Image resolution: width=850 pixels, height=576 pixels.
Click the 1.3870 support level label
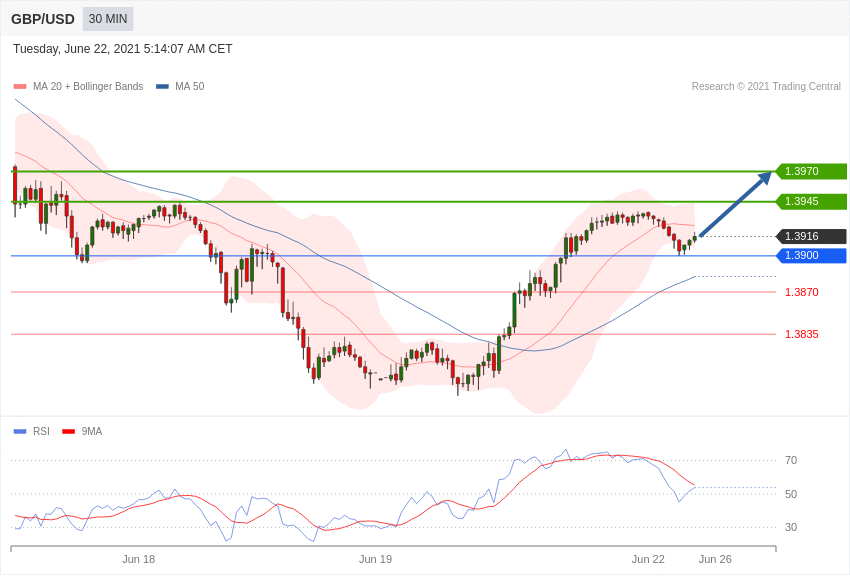pyautogui.click(x=801, y=292)
